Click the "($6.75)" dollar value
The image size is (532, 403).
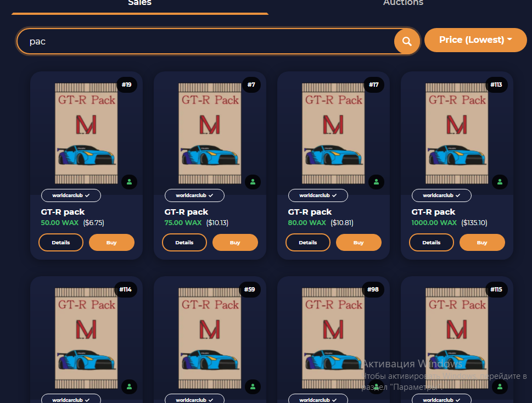tap(94, 223)
